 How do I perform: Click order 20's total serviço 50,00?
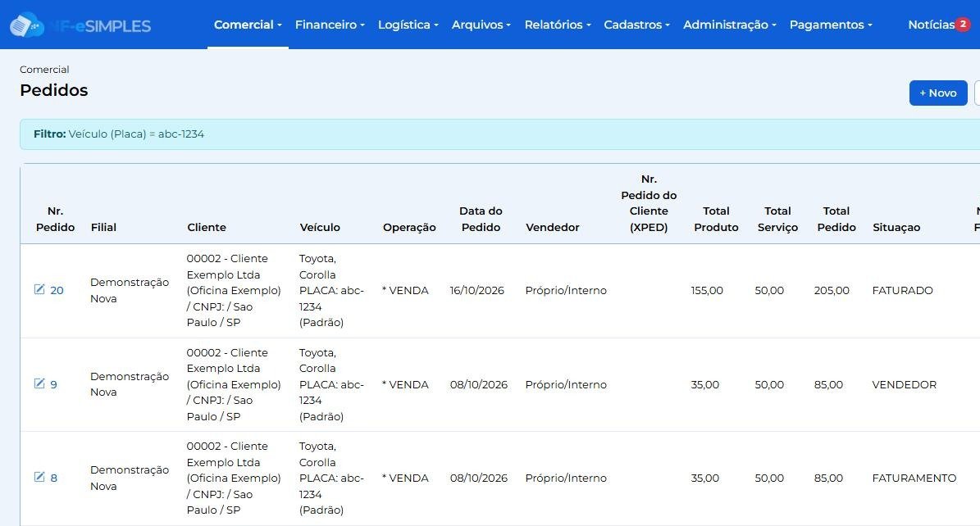pyautogui.click(x=769, y=291)
